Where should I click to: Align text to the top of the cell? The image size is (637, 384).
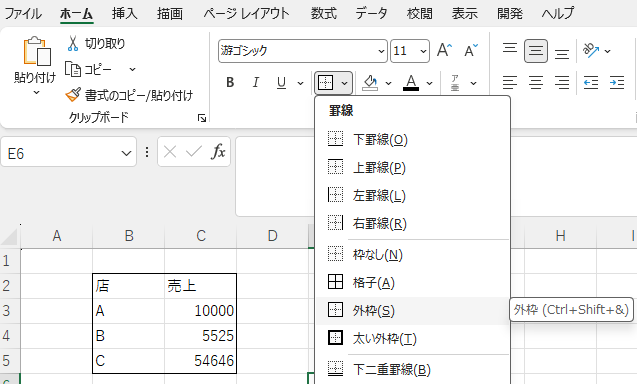(510, 49)
